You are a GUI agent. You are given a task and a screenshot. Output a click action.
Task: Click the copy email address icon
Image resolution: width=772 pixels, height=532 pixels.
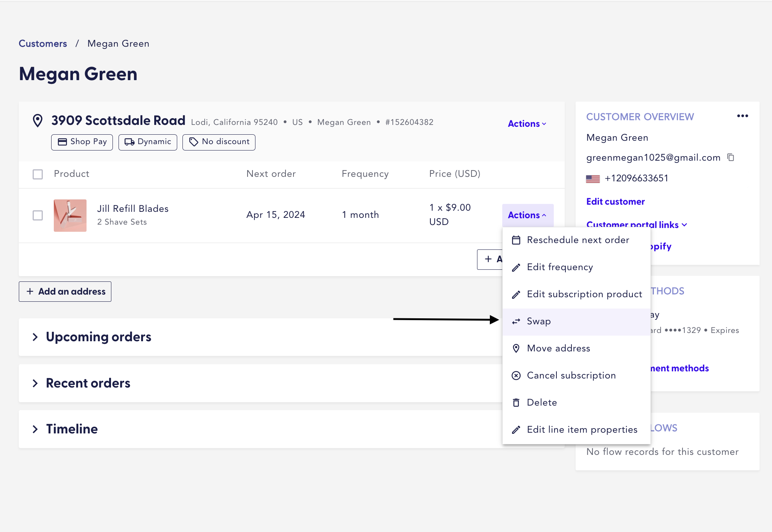click(731, 157)
